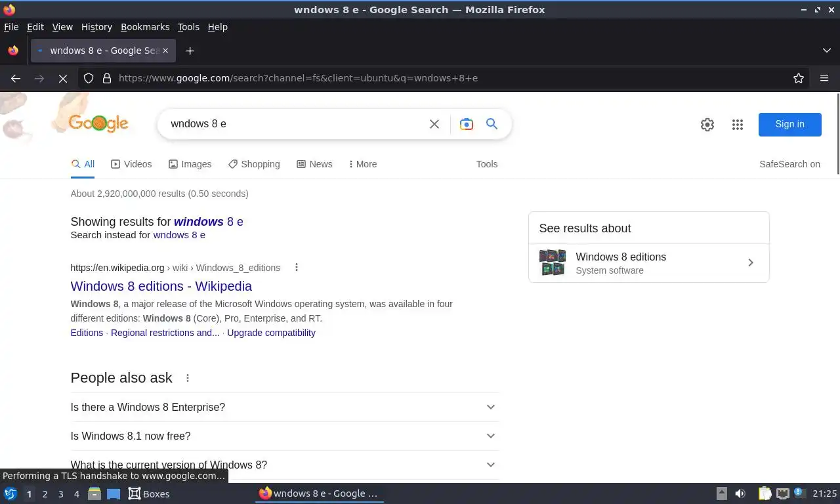This screenshot has height=504, width=840.
Task: Open the File menu
Action: (x=11, y=27)
